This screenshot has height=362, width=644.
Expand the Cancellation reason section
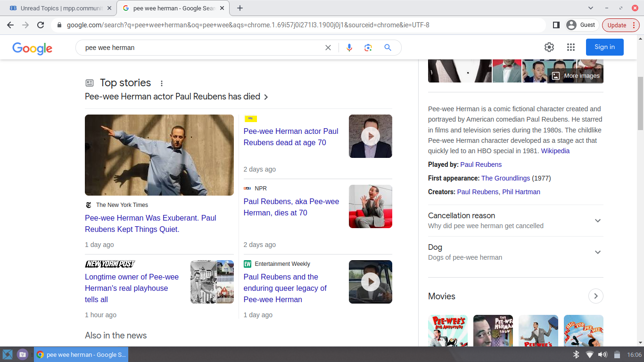[x=515, y=221]
